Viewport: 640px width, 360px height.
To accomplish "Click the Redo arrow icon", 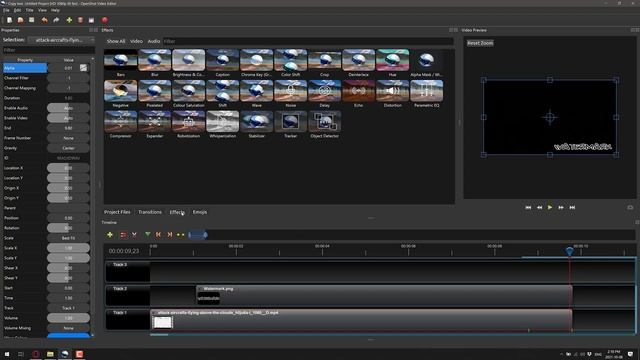I will pyautogui.click(x=56, y=20).
